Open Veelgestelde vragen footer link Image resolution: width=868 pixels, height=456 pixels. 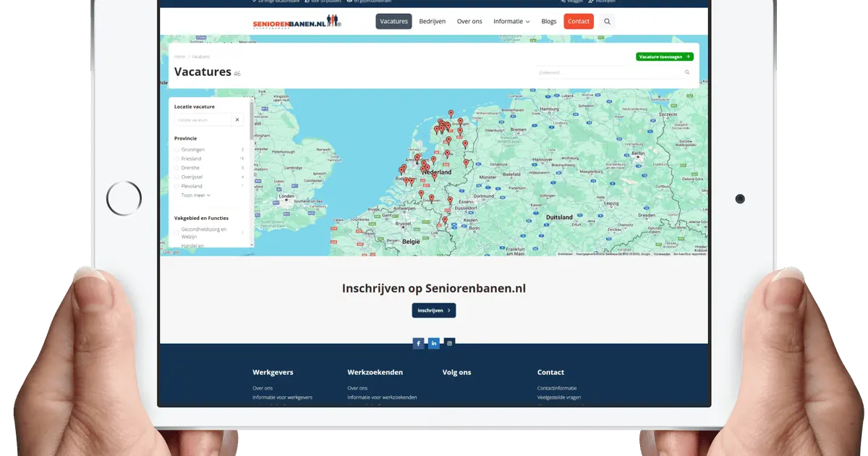click(559, 397)
